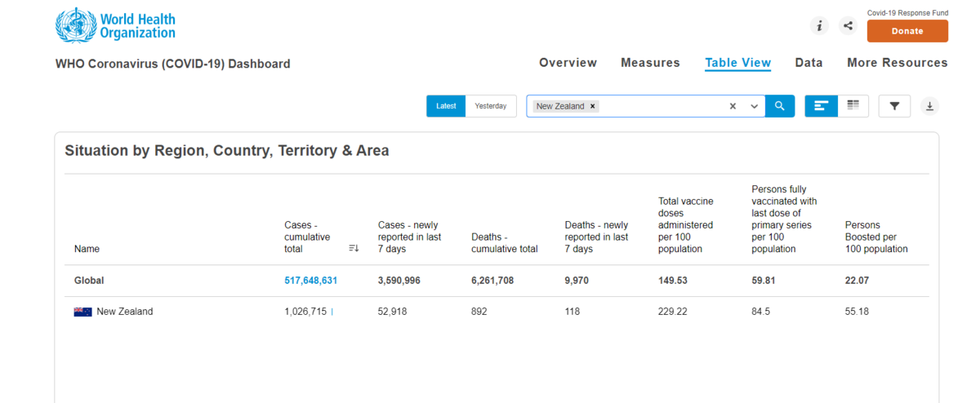Click the share icon

[x=848, y=26]
